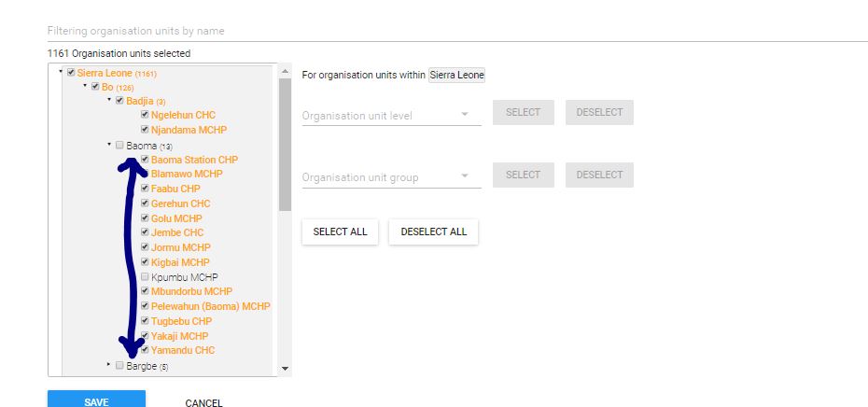Select the Yamandu CHC tree item
The image size is (868, 407).
click(183, 351)
